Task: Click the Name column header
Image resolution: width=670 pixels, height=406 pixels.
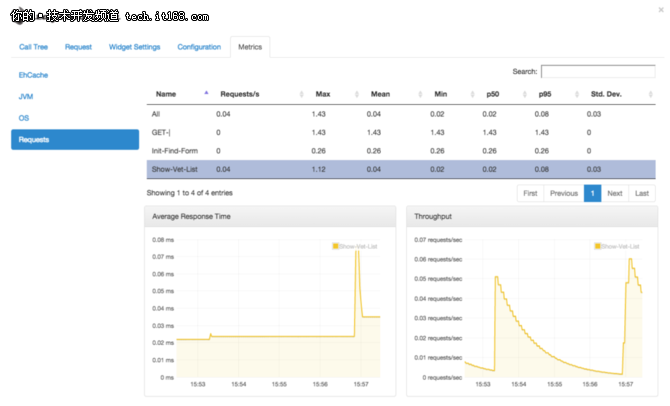Action: pyautogui.click(x=166, y=94)
